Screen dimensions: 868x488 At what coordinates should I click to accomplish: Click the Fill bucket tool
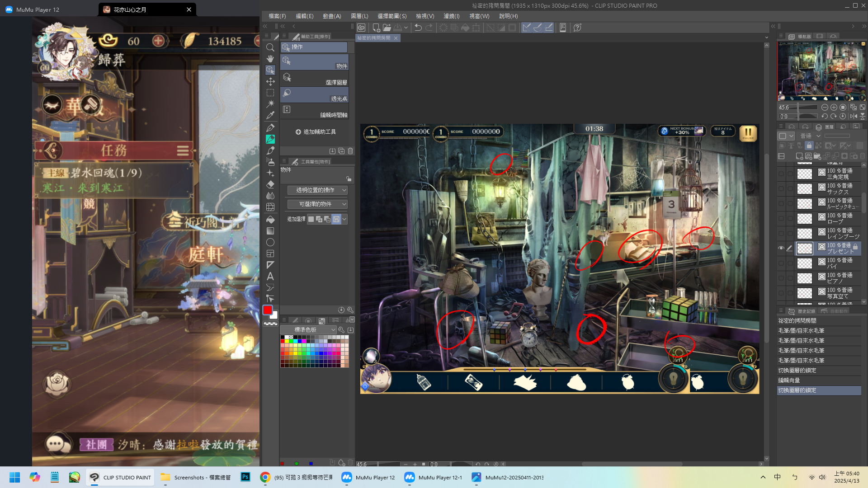click(270, 220)
